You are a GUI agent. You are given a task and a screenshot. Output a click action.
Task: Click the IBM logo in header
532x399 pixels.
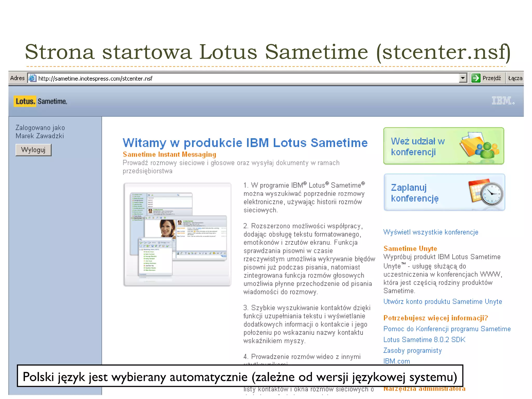[503, 101]
